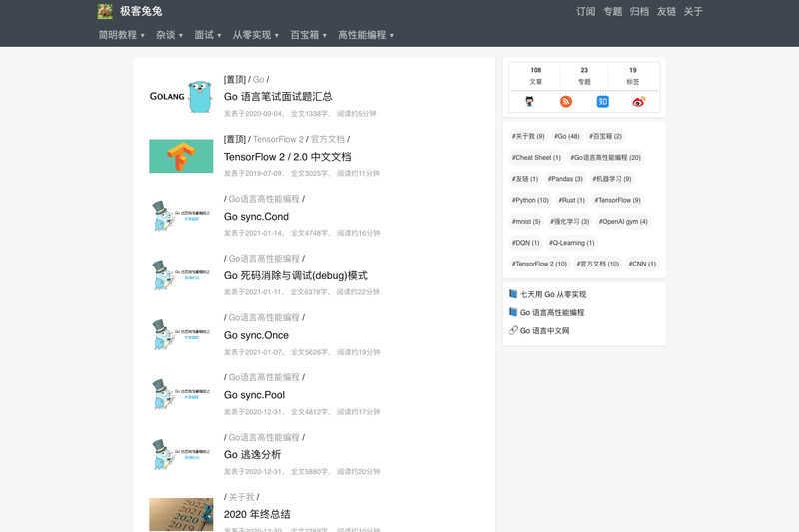Viewport: 799px width, 532px height.
Task: Select tag #机器学习 (9)
Action: coord(612,179)
